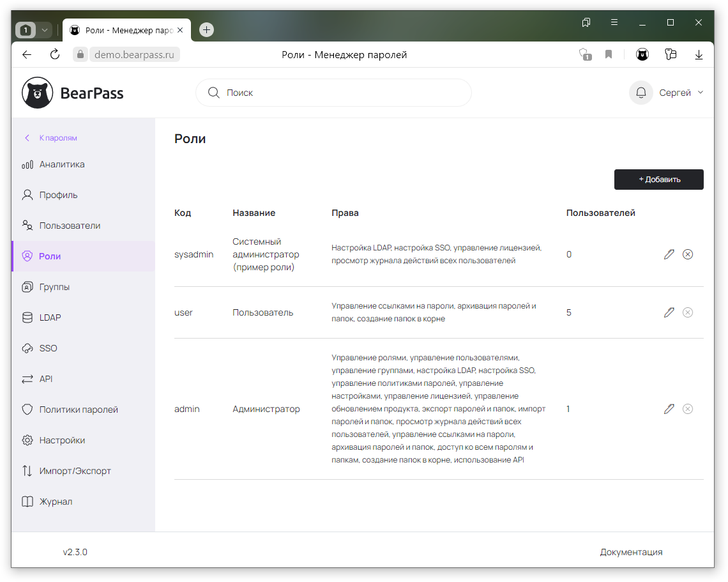The width and height of the screenshot is (728, 582).
Task: Click the edit pencil for sysadmin role
Action: pos(669,254)
